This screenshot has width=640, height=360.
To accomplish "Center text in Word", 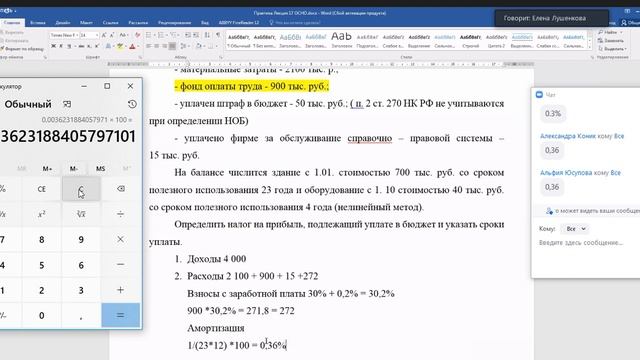I will pyautogui.click(x=156, y=46).
